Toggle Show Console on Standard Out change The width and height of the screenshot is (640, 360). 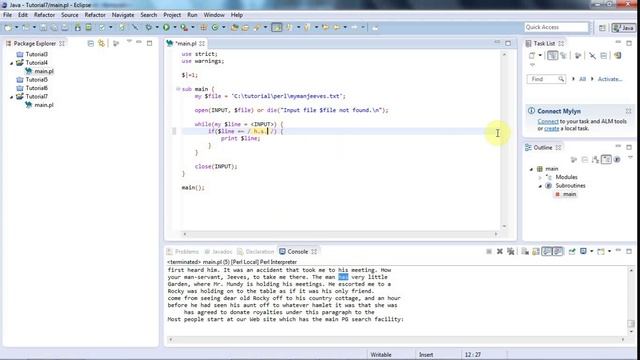(x=547, y=251)
